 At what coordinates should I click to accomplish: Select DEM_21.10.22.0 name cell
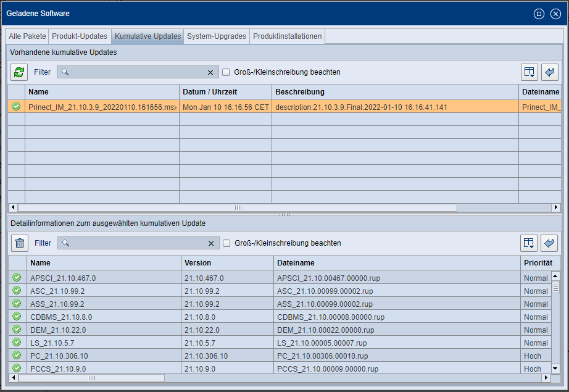(104, 330)
